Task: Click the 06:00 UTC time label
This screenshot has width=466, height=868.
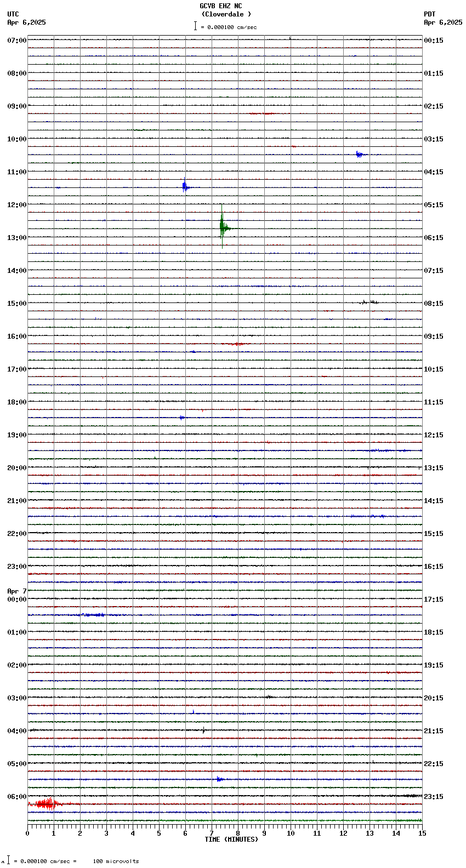Action: (x=17, y=797)
